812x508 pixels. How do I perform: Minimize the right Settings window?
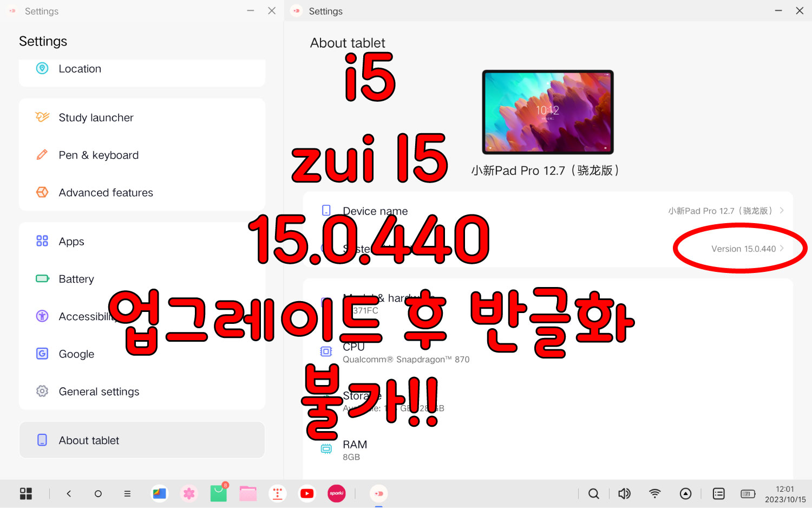[778, 11]
